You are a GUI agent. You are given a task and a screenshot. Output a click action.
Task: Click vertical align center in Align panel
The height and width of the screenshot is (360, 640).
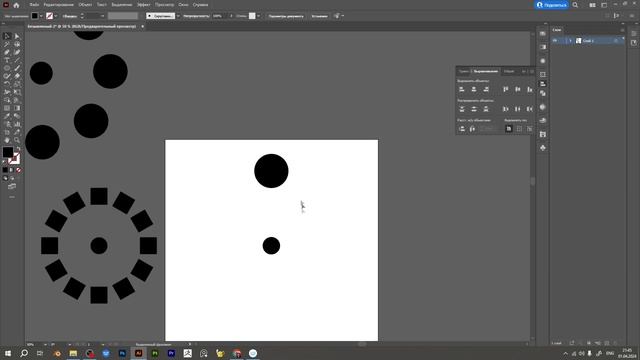(x=518, y=89)
